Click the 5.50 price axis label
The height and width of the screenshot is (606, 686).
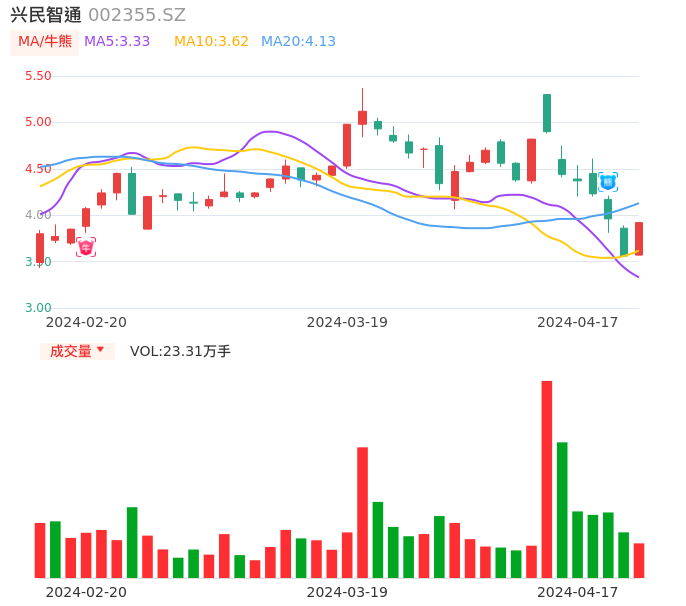[x=37, y=76]
